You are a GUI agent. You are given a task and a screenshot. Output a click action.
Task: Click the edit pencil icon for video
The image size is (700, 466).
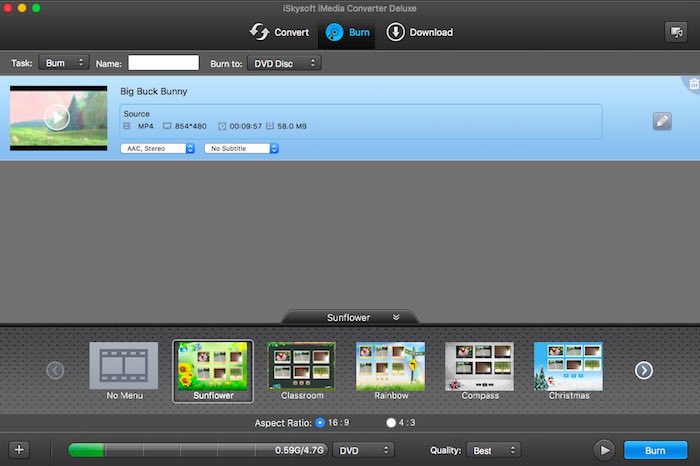661,121
